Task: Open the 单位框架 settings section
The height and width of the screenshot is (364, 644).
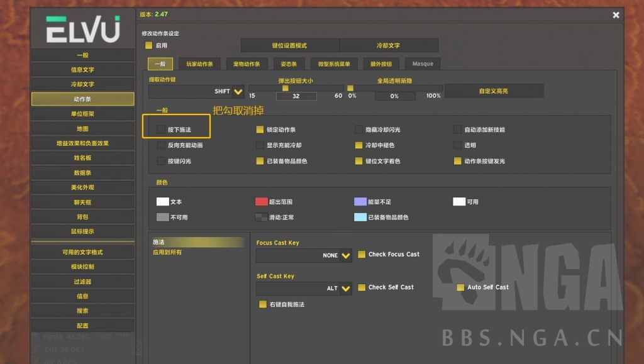Action: [82, 113]
